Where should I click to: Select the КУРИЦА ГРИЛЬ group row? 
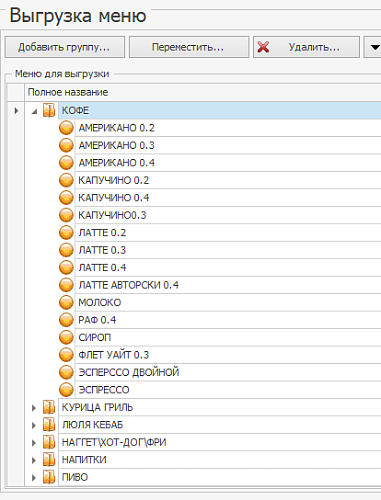click(x=220, y=407)
